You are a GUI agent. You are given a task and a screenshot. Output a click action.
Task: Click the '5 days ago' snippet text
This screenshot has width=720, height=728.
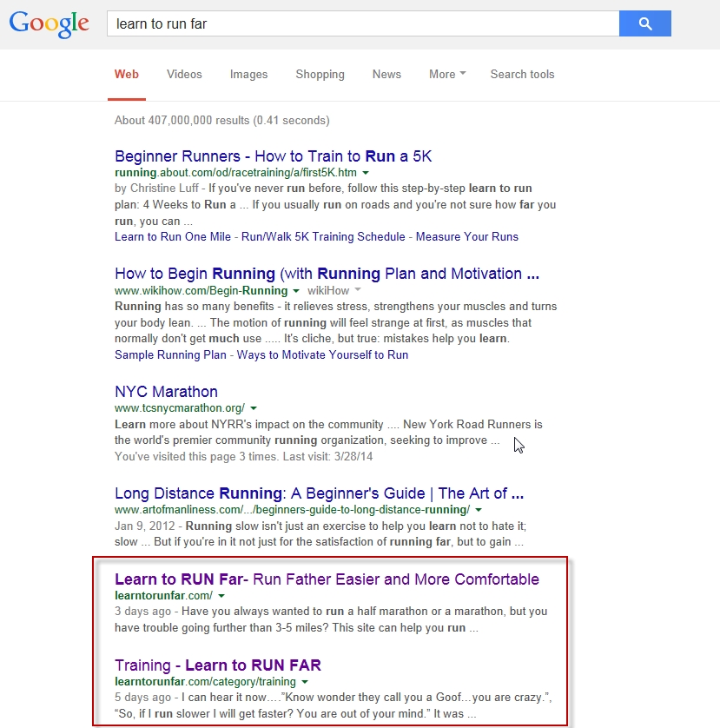(142, 698)
